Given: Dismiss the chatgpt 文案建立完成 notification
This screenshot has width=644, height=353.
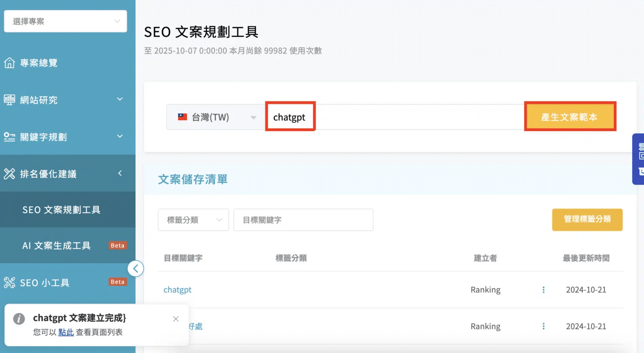Looking at the screenshot, I should [176, 319].
